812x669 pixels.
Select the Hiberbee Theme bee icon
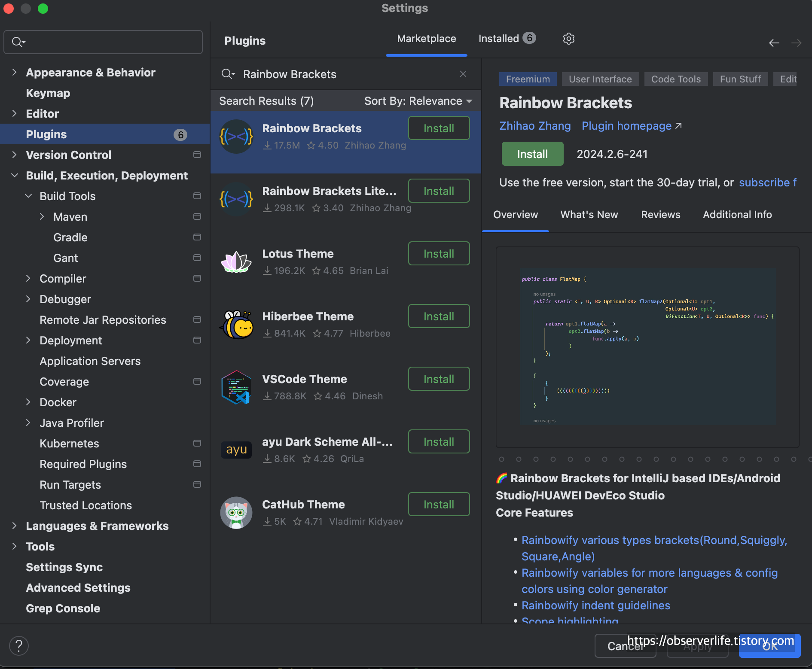pyautogui.click(x=236, y=325)
